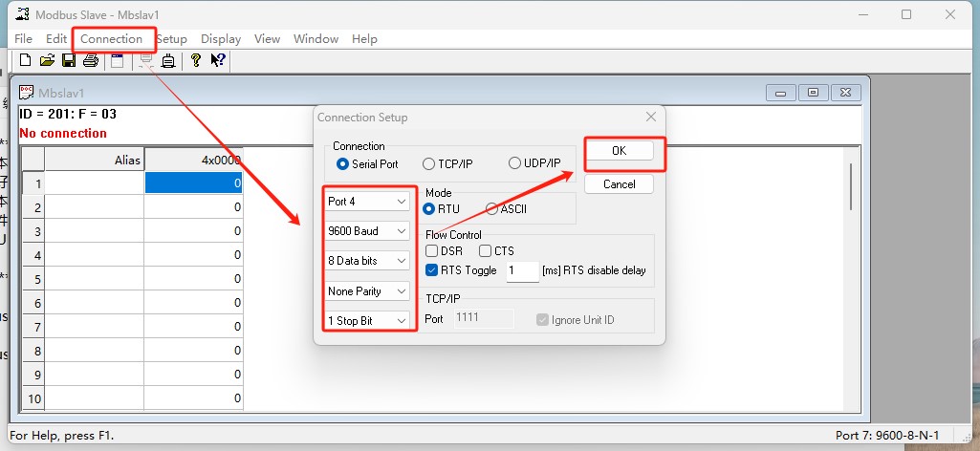
Task: Select the highlighted 4x0000 row 1 cell
Action: click(194, 183)
